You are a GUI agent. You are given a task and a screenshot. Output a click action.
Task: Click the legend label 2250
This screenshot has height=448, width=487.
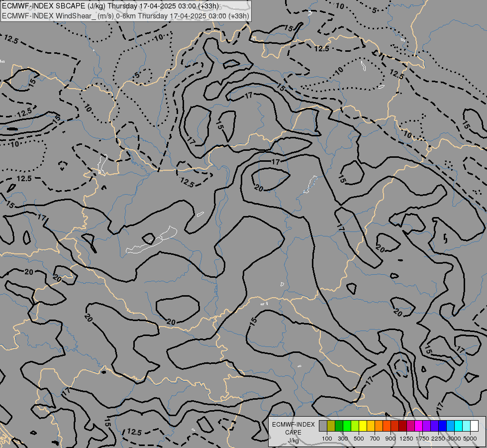(x=438, y=439)
